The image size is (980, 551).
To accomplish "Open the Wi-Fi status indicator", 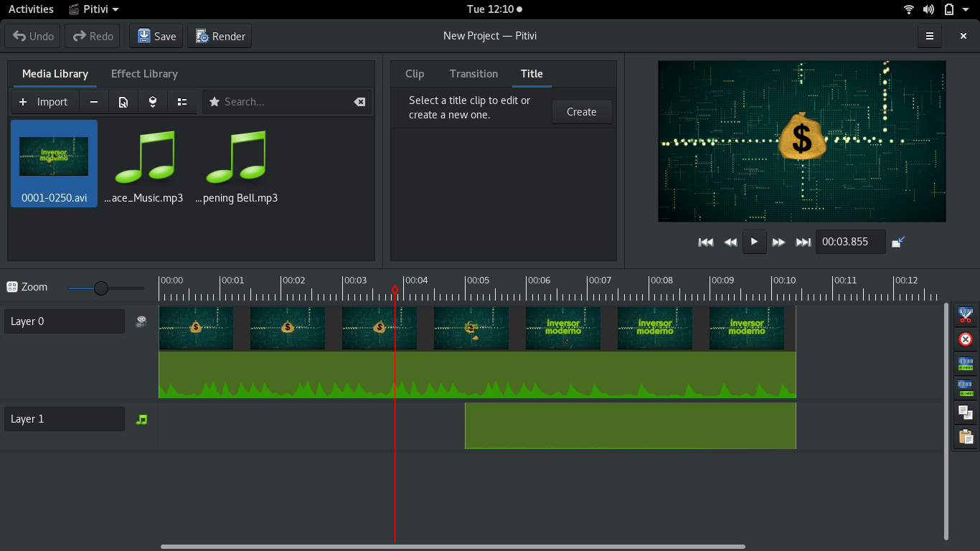I will coord(909,9).
